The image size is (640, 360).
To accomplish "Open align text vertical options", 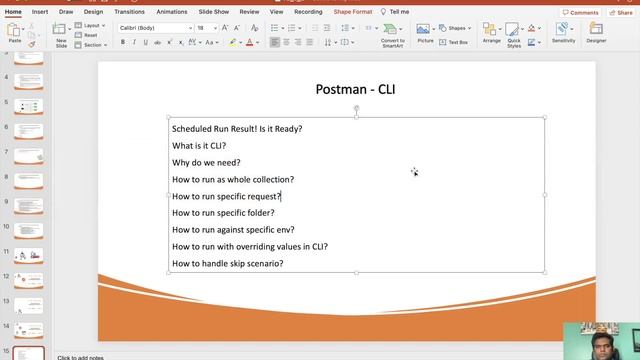I will [x=347, y=42].
